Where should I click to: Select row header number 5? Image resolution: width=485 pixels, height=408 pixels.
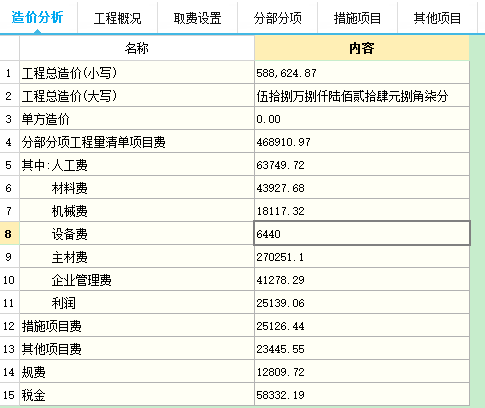(x=9, y=165)
